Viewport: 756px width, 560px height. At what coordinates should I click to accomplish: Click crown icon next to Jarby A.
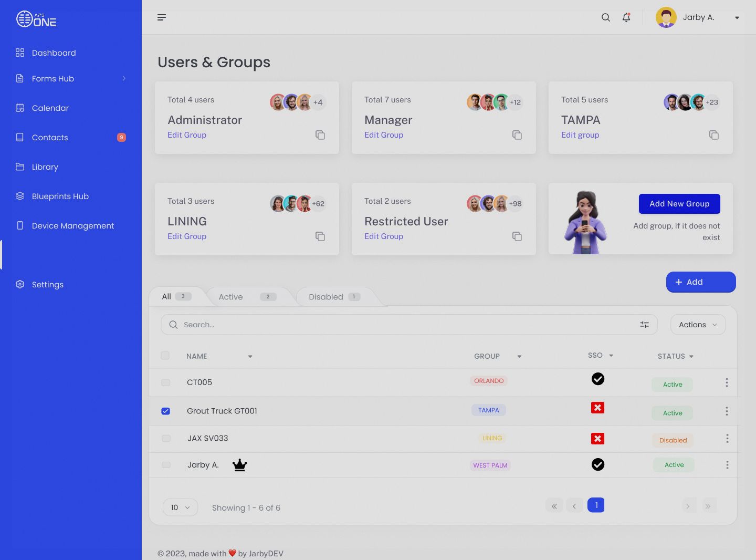(239, 465)
